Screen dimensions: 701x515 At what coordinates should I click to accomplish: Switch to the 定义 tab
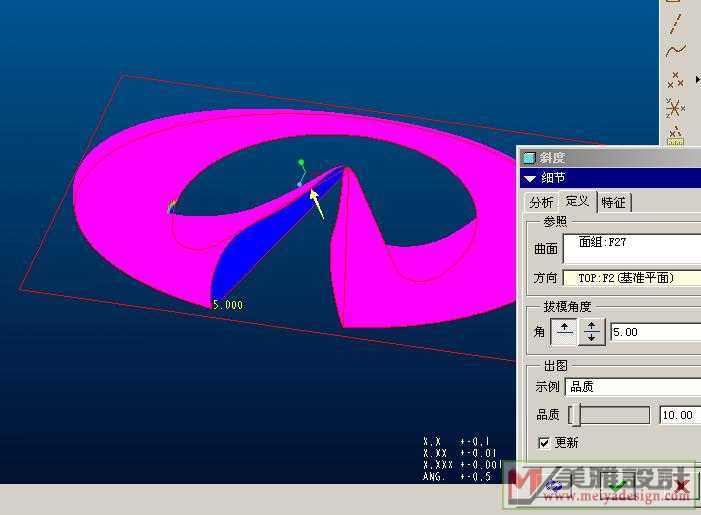point(577,201)
